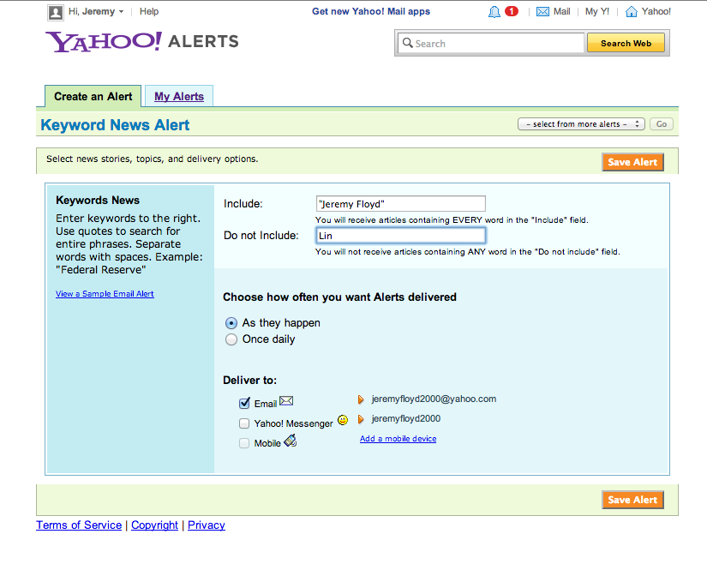The width and height of the screenshot is (707, 588).
Task: Click the smiley icon by Yahoo! Messenger
Action: (343, 420)
